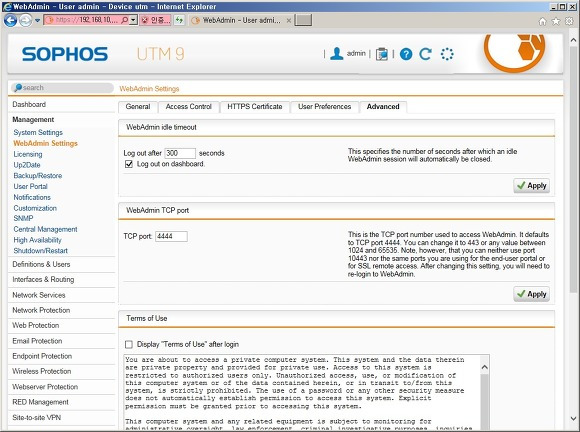580x432 pixels.
Task: Open the User Portal settings
Action: tap(30, 186)
